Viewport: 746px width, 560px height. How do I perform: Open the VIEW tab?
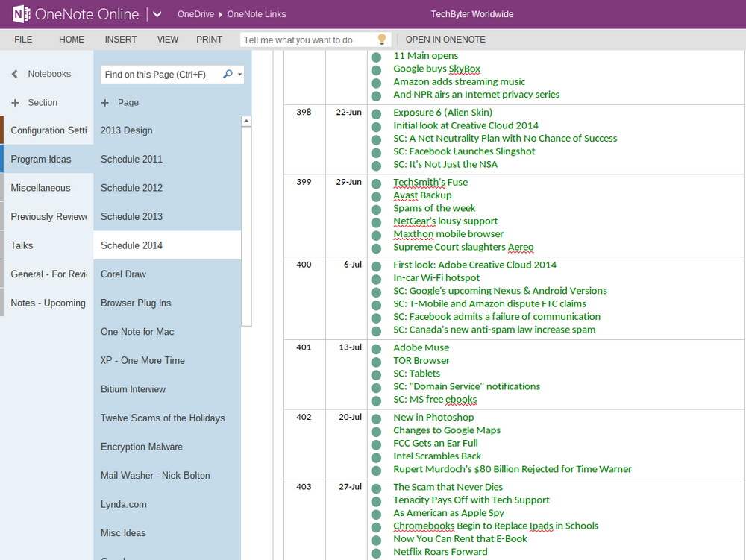pyautogui.click(x=168, y=40)
